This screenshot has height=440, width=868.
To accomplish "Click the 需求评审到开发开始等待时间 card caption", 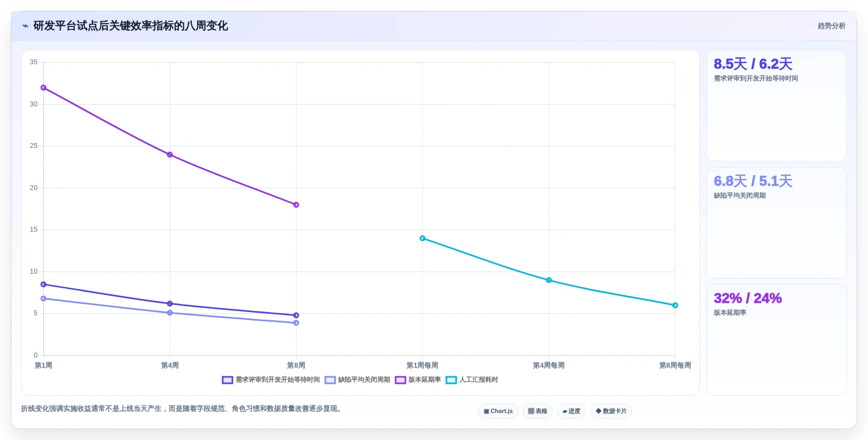I will [x=756, y=78].
